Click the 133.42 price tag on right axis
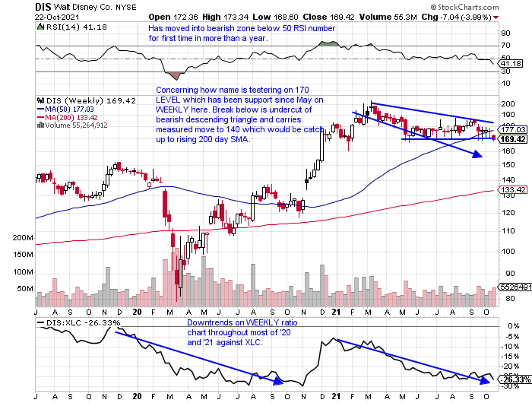The width and height of the screenshot is (532, 403). pyautogui.click(x=513, y=189)
